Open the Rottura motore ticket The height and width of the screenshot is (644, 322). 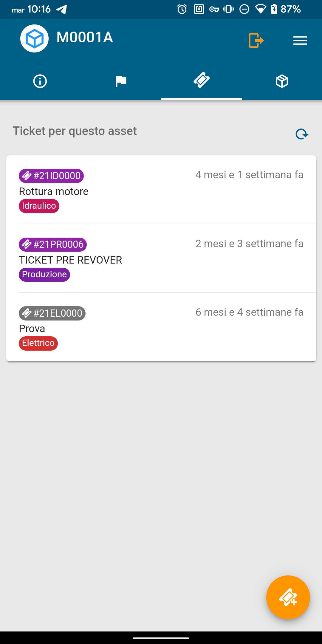click(x=54, y=191)
